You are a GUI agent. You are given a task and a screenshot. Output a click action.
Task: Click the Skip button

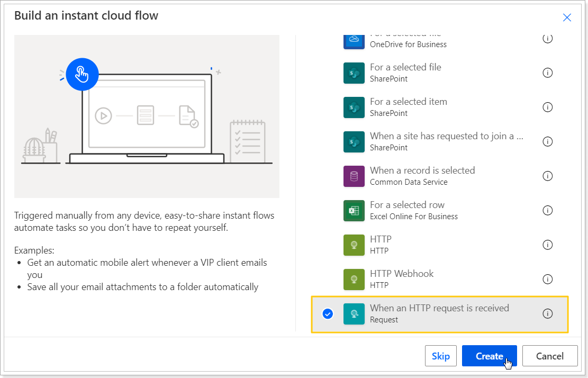click(x=441, y=356)
